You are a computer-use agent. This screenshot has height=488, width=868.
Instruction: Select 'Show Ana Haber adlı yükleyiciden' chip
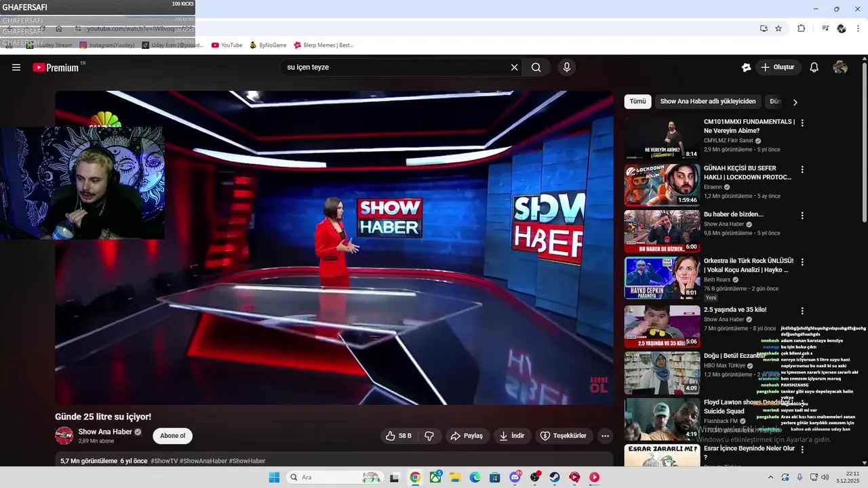(708, 102)
